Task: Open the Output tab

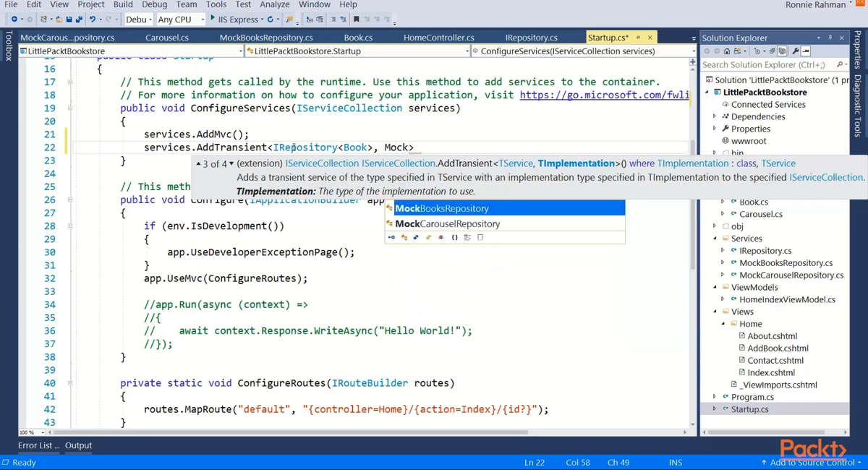Action: pos(78,445)
